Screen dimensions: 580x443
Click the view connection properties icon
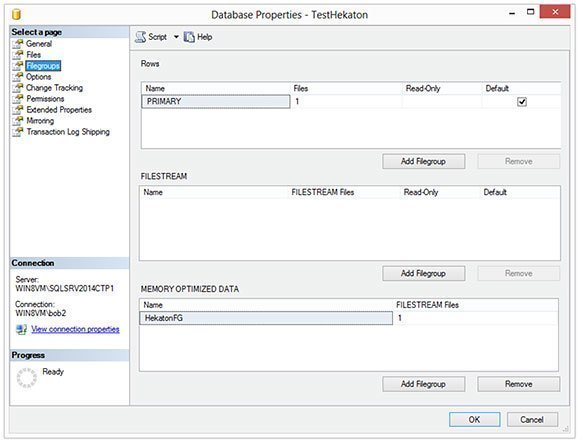21,329
